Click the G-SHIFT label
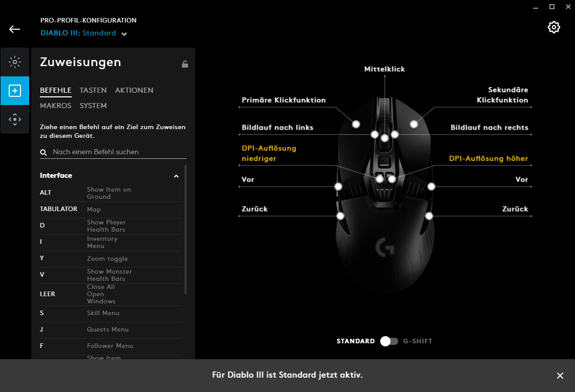This screenshot has width=575, height=392. tap(418, 341)
